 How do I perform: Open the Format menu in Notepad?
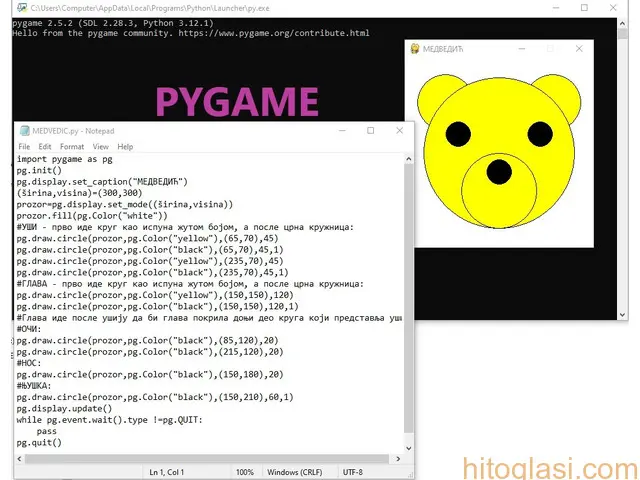tap(72, 147)
